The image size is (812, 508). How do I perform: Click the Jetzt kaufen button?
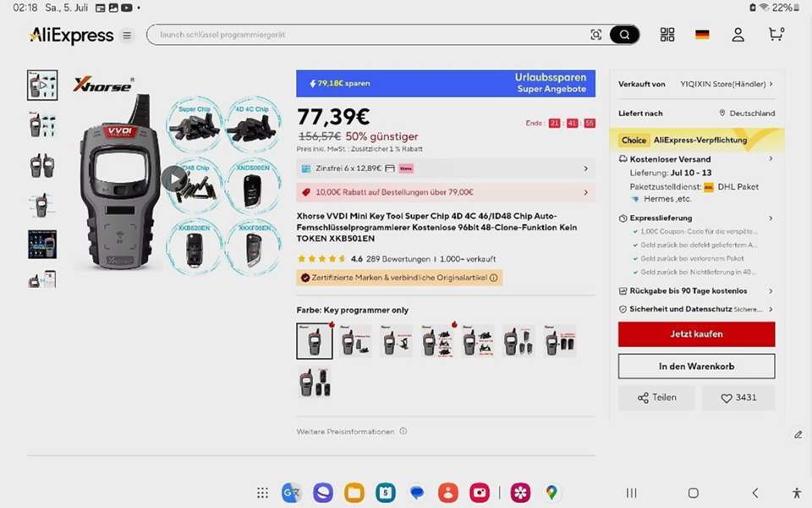coord(696,334)
